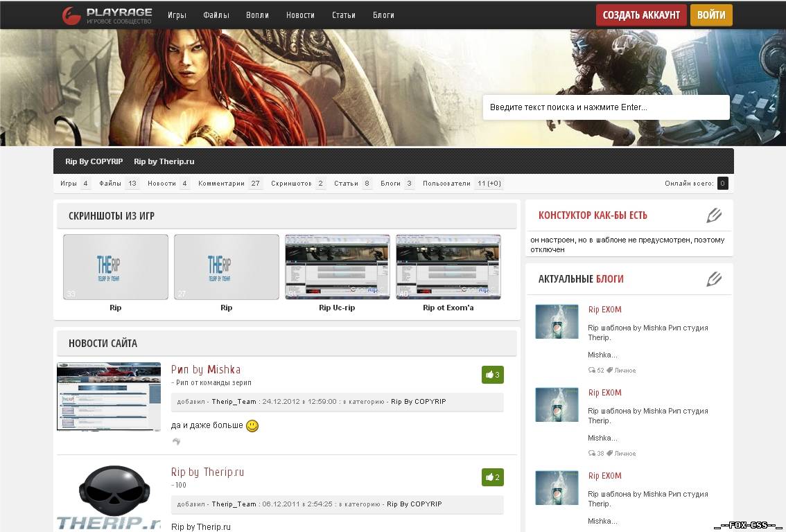
Task: Click the PlayRage logo
Action: pos(107,15)
